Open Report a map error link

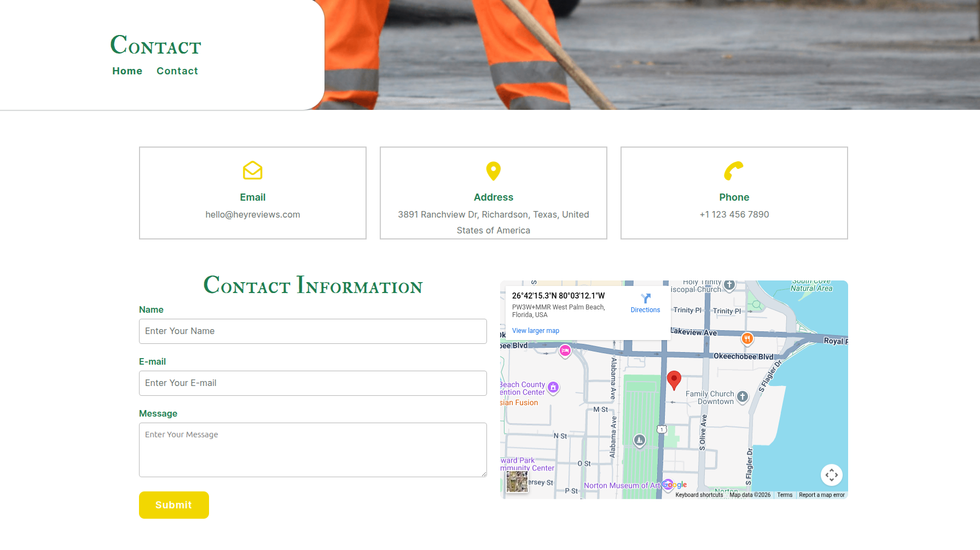tap(821, 495)
